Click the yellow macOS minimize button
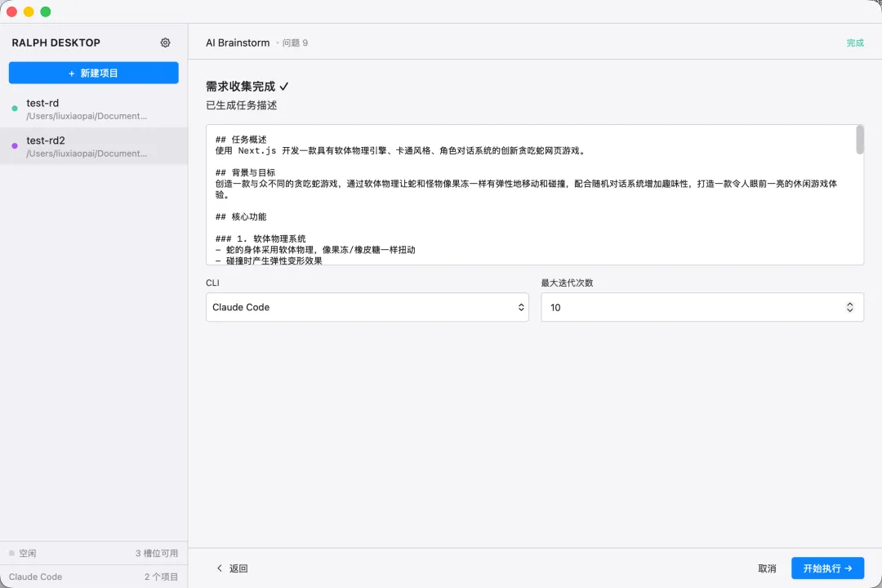The width and height of the screenshot is (882, 588). point(29,11)
